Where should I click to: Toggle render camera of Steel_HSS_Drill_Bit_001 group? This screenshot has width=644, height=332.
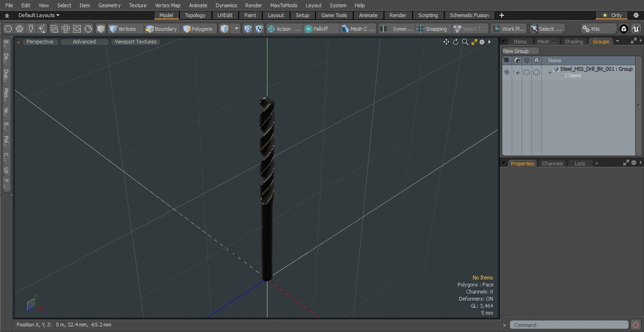point(517,72)
